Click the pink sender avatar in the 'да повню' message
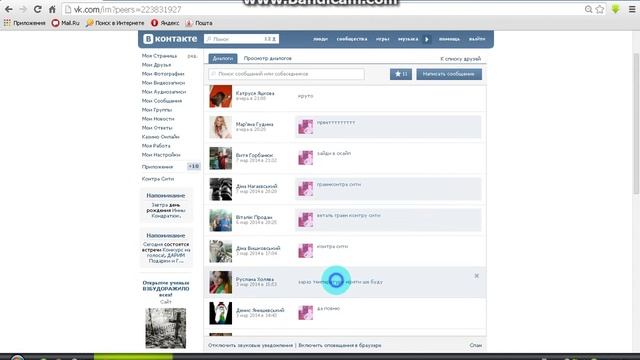 (305, 313)
